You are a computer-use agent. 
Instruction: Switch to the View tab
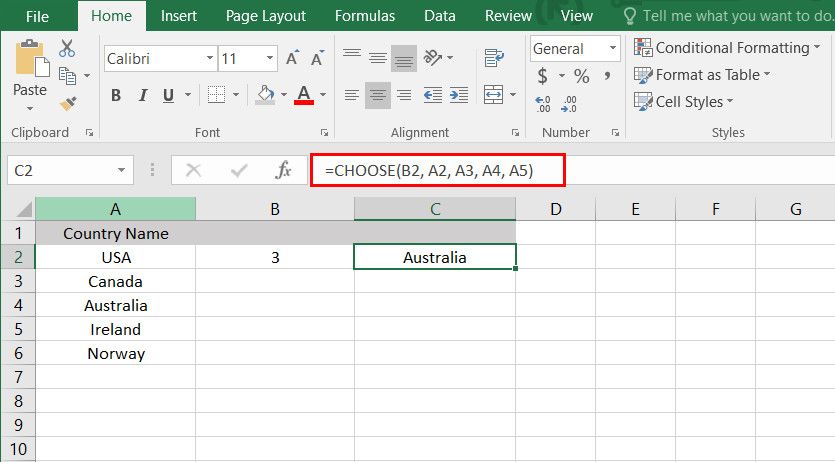click(x=576, y=16)
